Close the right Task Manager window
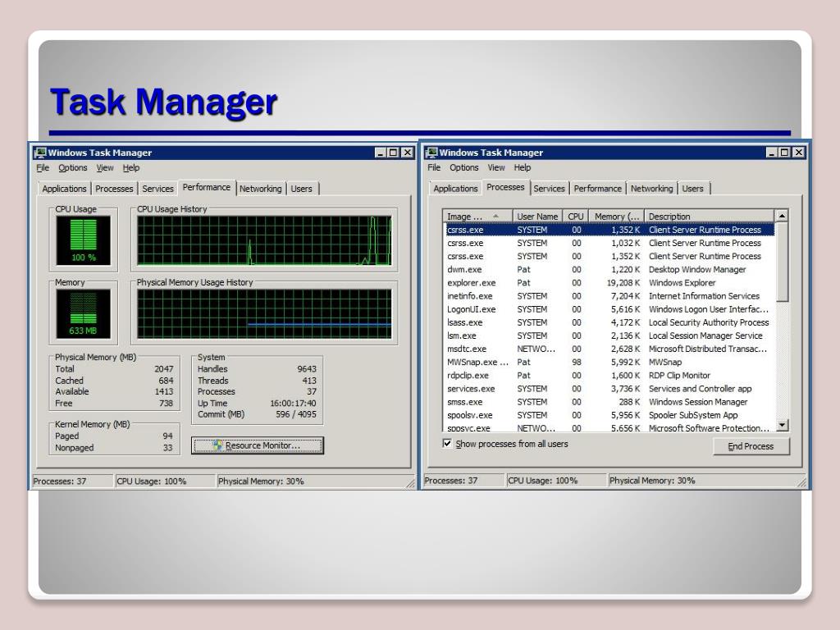This screenshot has width=840, height=630. click(798, 153)
